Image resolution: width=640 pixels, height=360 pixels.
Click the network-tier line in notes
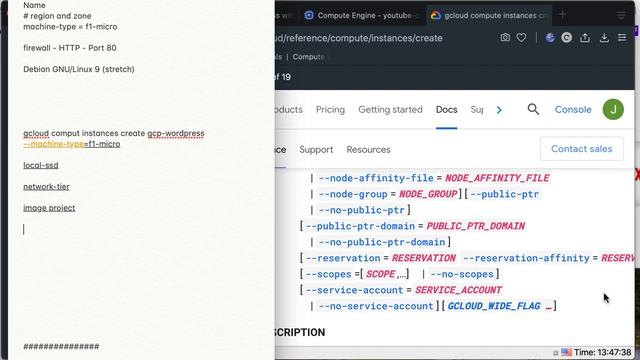tap(46, 186)
